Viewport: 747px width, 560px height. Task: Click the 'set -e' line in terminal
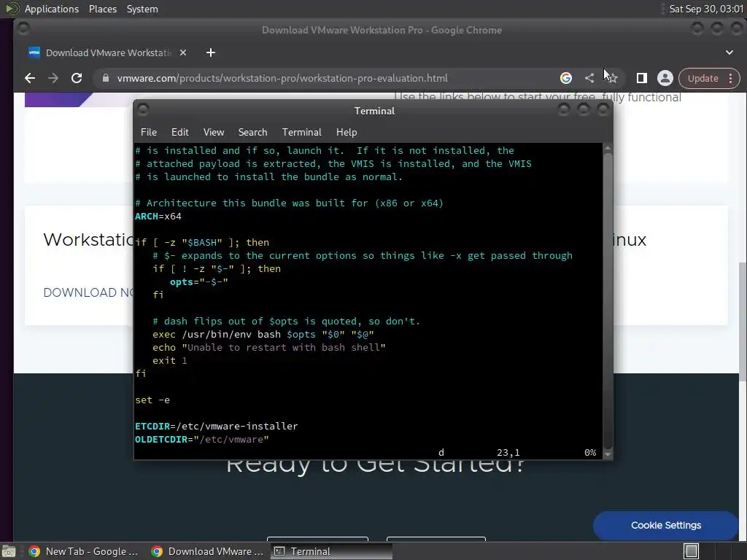tap(152, 400)
